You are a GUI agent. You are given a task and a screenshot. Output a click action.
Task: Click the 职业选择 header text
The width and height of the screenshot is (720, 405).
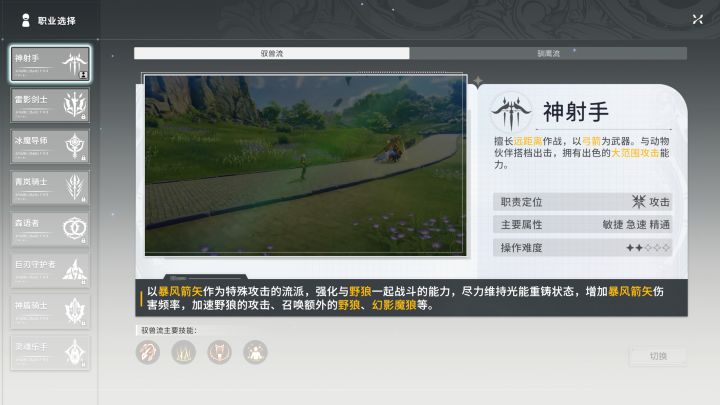click(x=56, y=21)
